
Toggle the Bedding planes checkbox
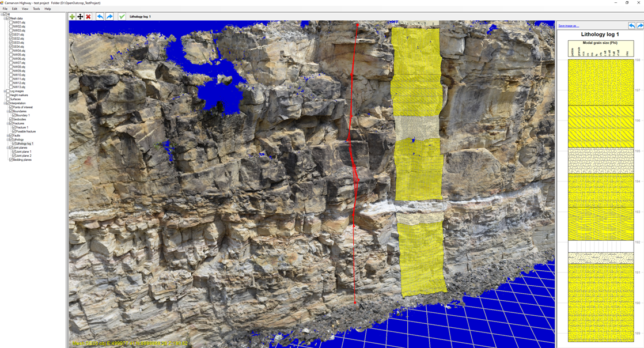click(x=11, y=160)
